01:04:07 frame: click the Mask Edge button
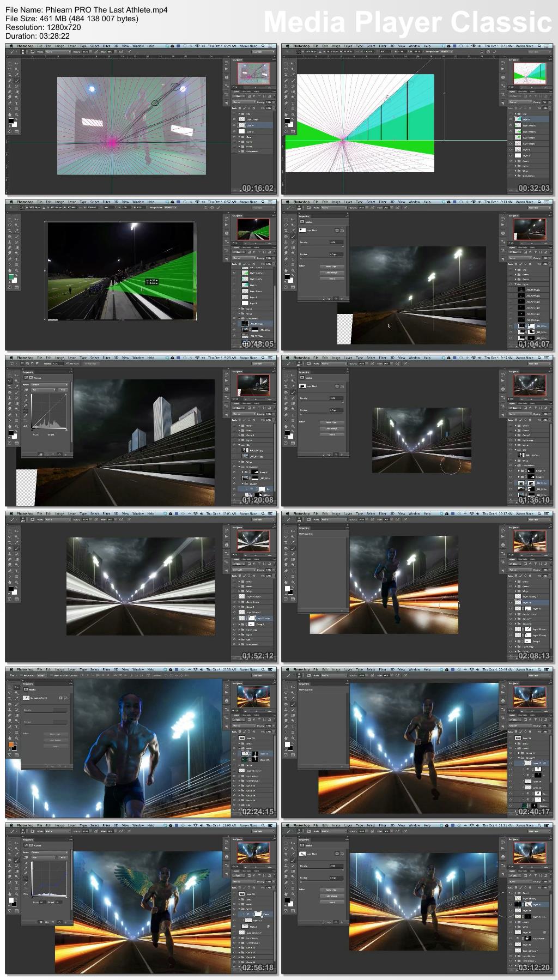Viewport: 558px width, 980px height. click(x=332, y=267)
